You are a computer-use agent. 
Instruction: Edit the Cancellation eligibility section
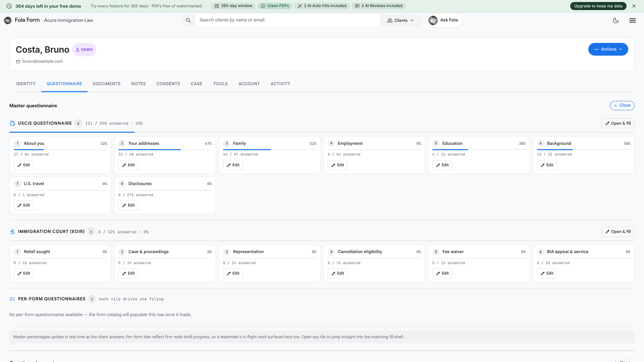tap(337, 273)
